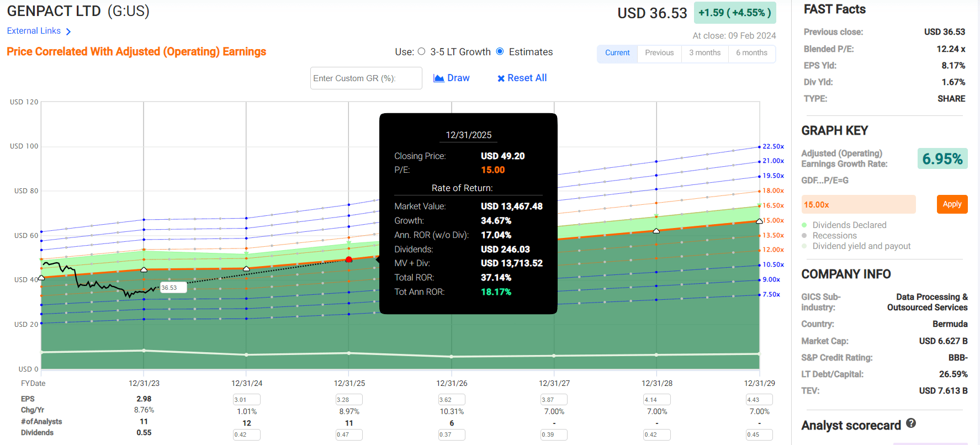Screen dimensions: 980x445
Task: Edit the 12/31/25 EPS field 3.28
Action: pyautogui.click(x=349, y=400)
